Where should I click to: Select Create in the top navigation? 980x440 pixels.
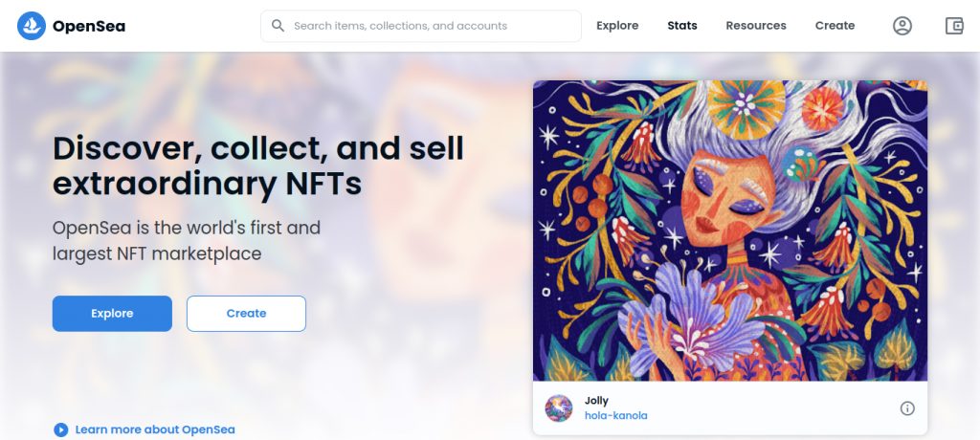[835, 26]
